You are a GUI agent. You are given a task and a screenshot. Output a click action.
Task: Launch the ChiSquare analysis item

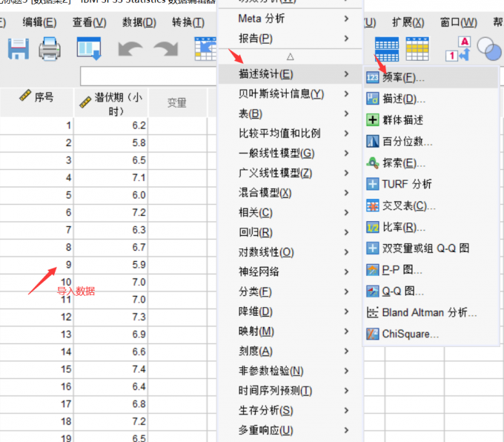coord(410,334)
